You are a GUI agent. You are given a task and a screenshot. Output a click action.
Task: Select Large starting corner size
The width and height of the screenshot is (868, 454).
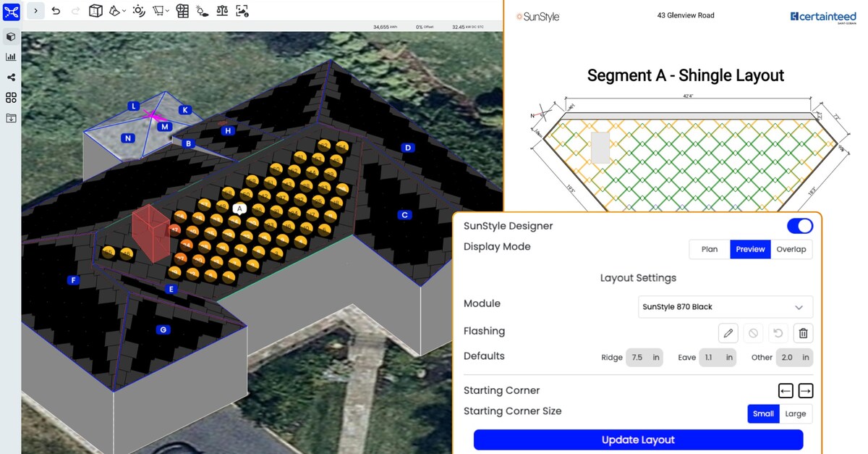(796, 413)
